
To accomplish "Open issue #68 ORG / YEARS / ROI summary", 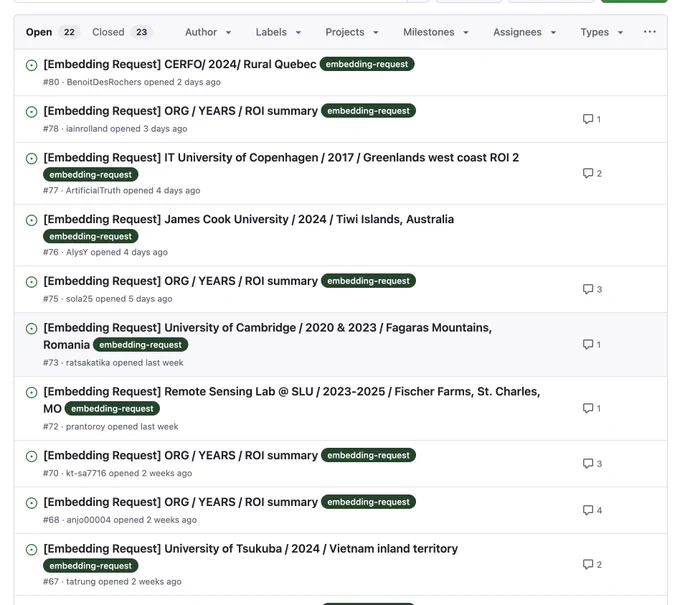I will [x=180, y=502].
